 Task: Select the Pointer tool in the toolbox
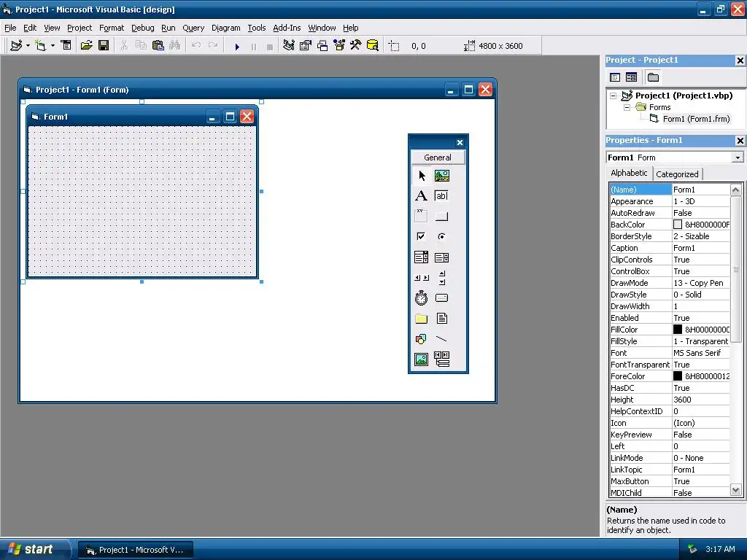coord(421,176)
